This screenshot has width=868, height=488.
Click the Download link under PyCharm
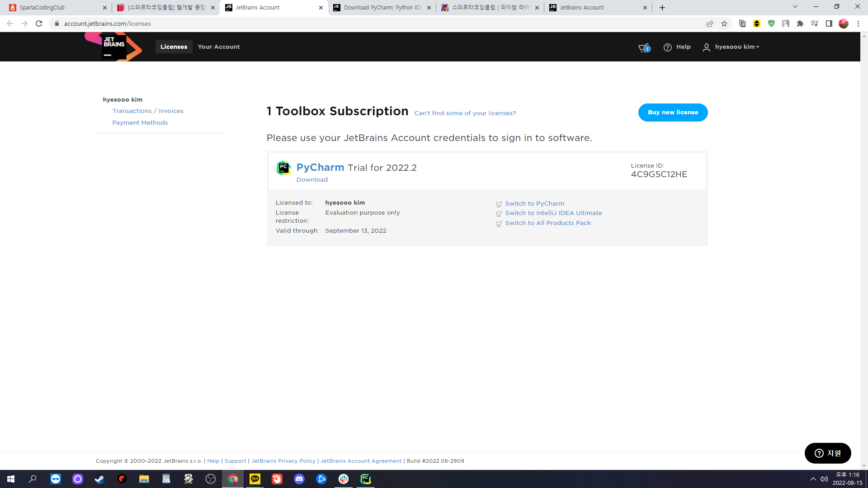pos(312,180)
